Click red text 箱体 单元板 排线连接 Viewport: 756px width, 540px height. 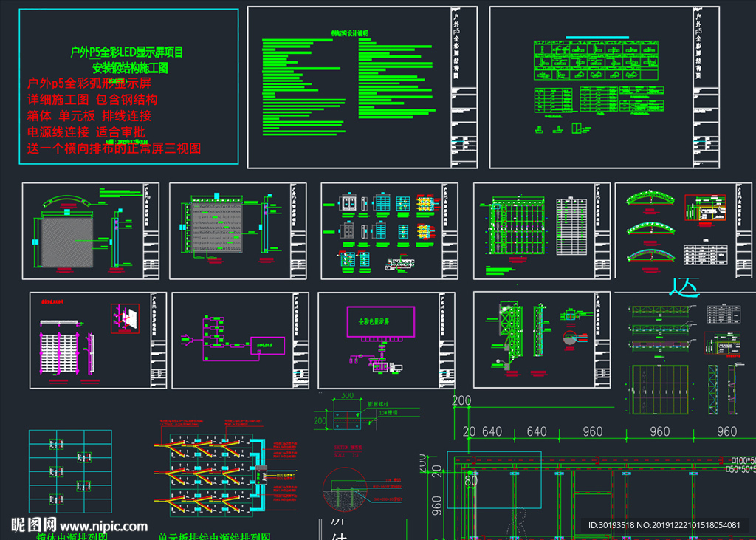click(x=89, y=116)
